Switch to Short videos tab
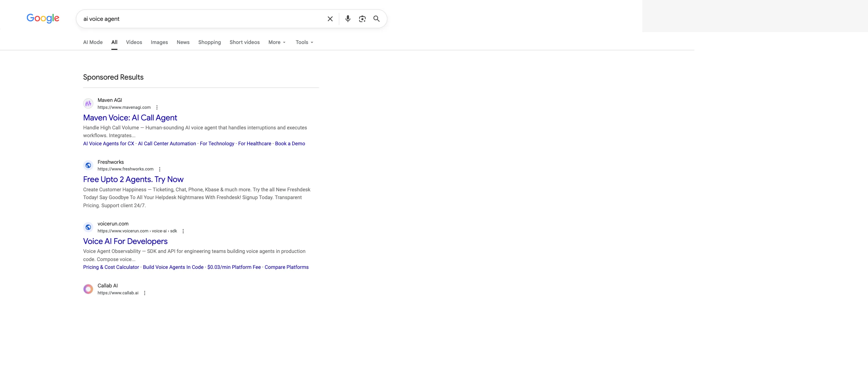 coord(244,42)
